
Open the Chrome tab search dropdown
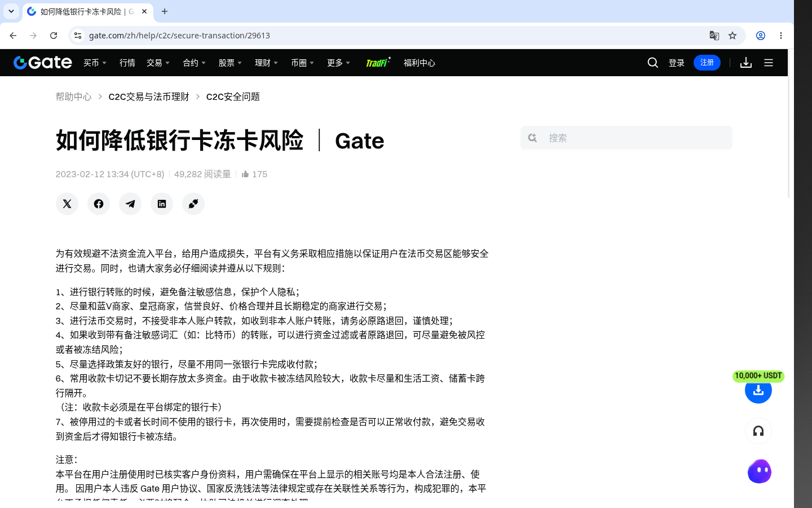[x=11, y=11]
